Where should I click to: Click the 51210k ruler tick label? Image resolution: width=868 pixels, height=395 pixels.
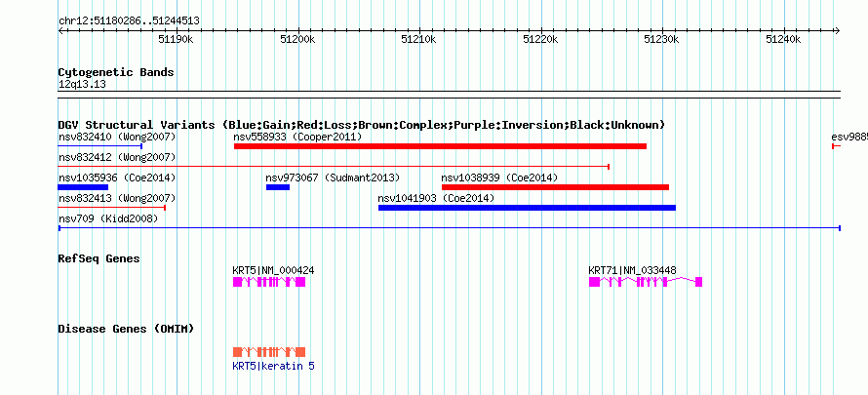point(419,39)
